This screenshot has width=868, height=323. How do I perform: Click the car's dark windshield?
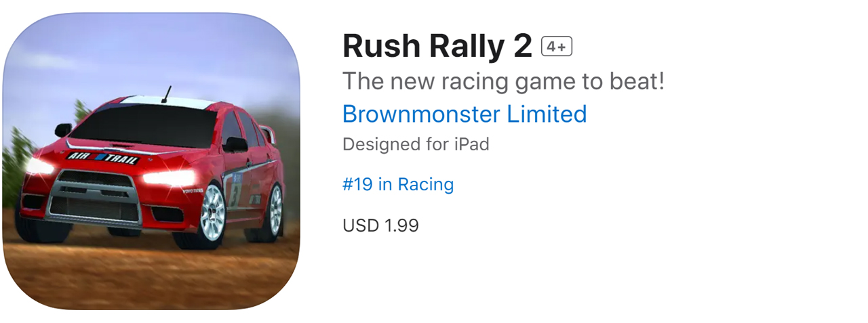click(x=146, y=125)
